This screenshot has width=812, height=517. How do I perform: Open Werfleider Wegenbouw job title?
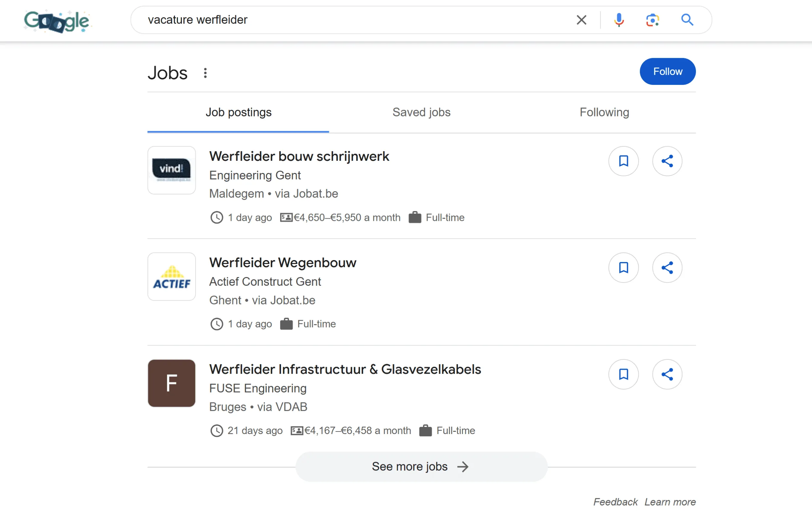click(282, 263)
